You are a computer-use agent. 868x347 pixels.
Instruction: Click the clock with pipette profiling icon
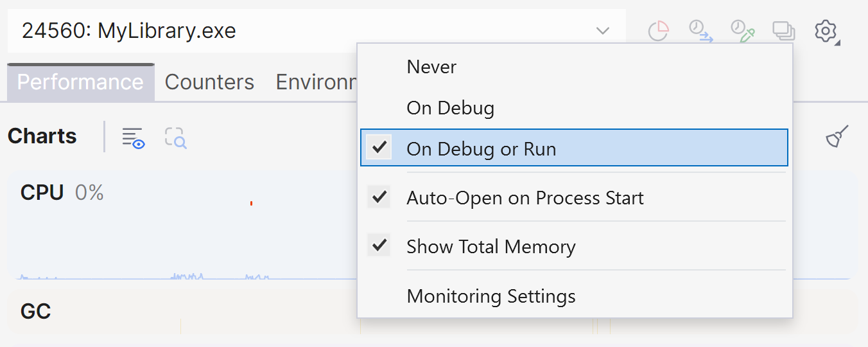(x=742, y=31)
